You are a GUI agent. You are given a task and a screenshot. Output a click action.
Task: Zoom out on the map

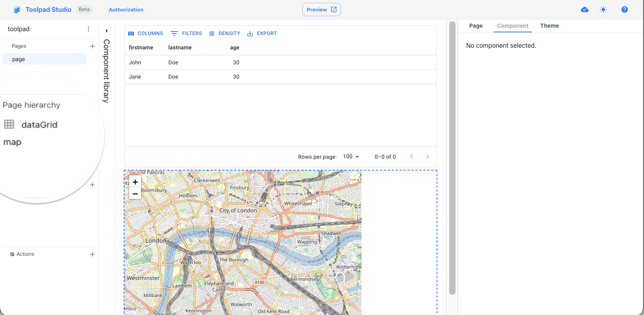point(135,194)
